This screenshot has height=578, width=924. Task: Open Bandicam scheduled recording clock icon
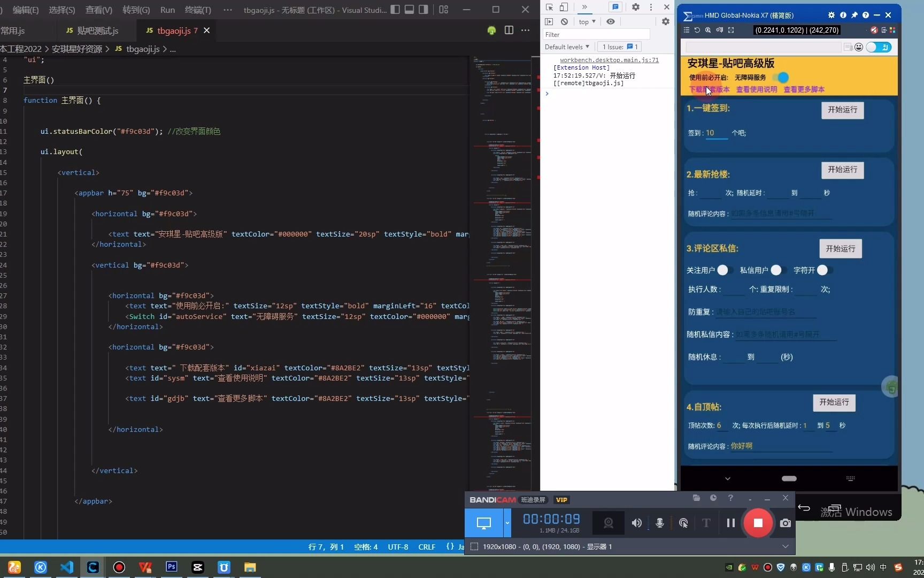point(713,498)
